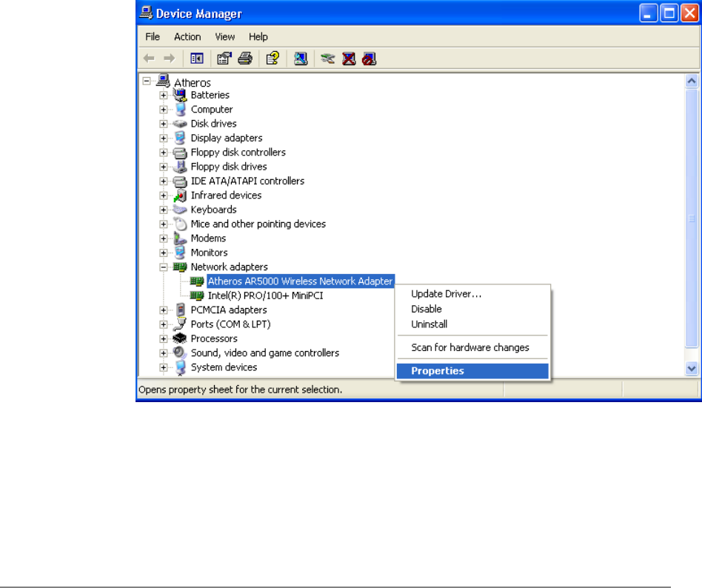Screen dimensions: 702x588
Task: Click the Infrared devices category icon
Action: [180, 196]
